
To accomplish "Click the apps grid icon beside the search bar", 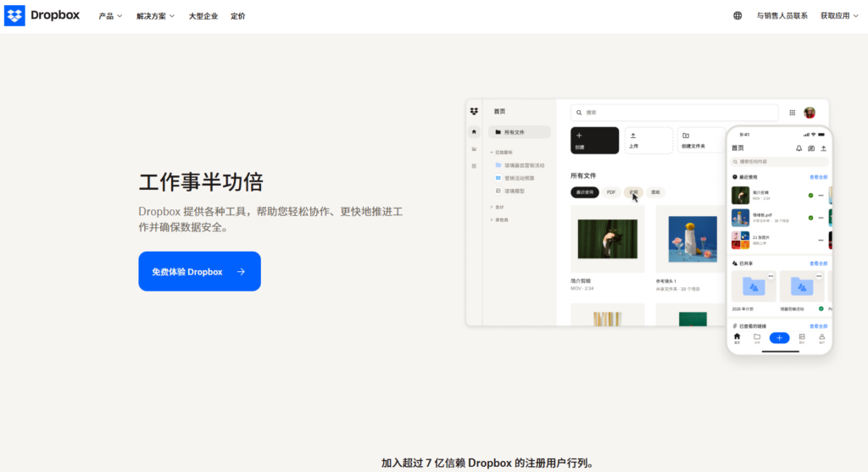I will pyautogui.click(x=793, y=112).
